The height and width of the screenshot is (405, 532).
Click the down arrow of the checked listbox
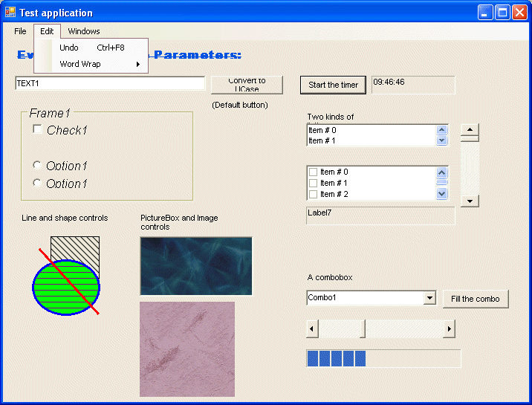point(441,194)
